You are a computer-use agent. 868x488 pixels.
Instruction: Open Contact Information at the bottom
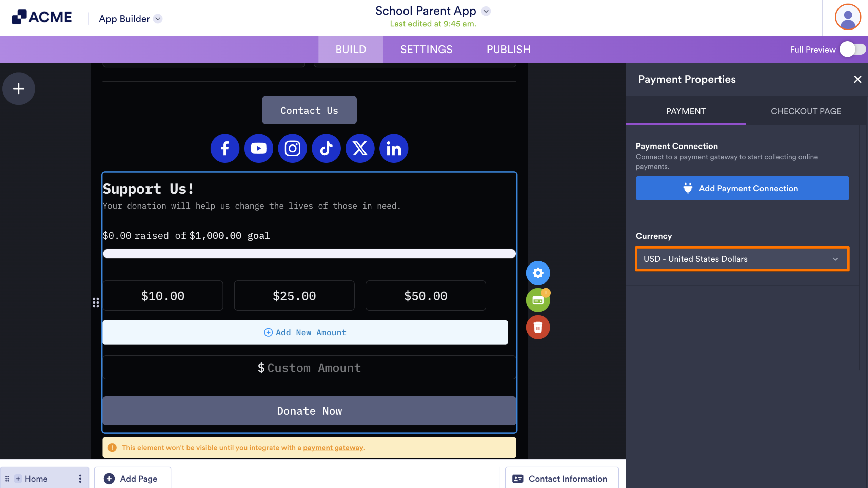click(x=562, y=479)
